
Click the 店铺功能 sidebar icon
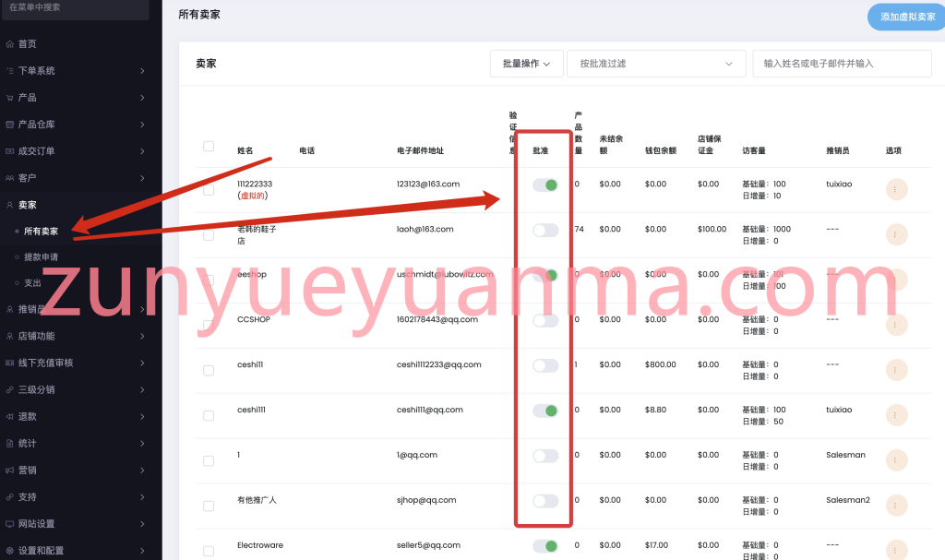pos(9,336)
